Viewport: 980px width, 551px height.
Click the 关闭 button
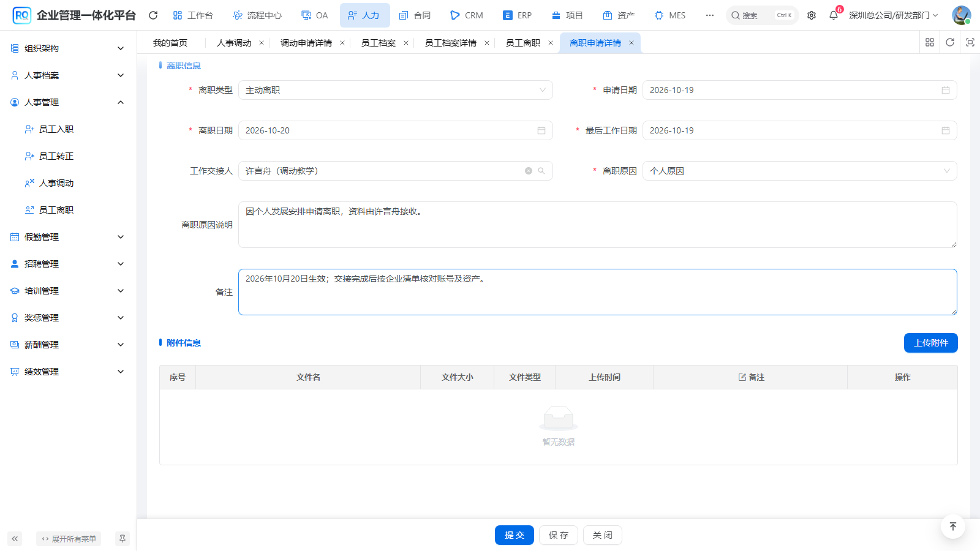[x=603, y=535]
